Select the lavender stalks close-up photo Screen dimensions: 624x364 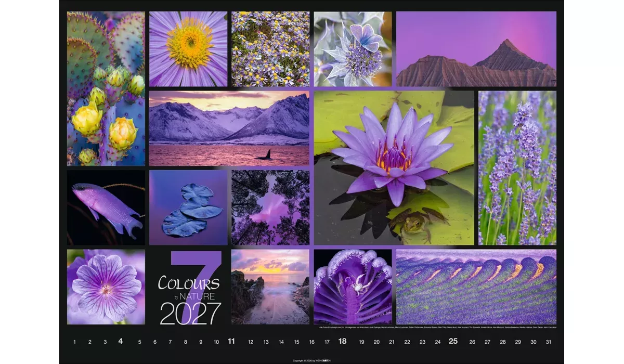pyautogui.click(x=517, y=168)
